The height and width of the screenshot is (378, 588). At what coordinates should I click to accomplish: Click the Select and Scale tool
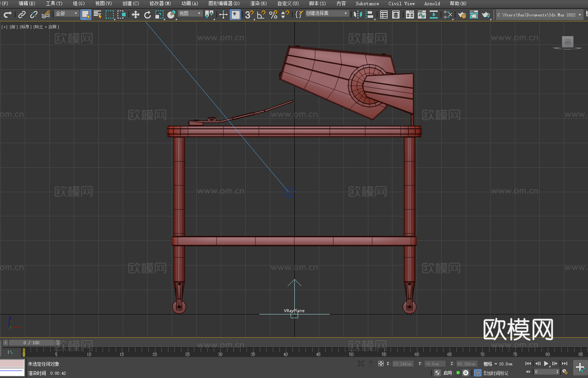click(x=159, y=14)
